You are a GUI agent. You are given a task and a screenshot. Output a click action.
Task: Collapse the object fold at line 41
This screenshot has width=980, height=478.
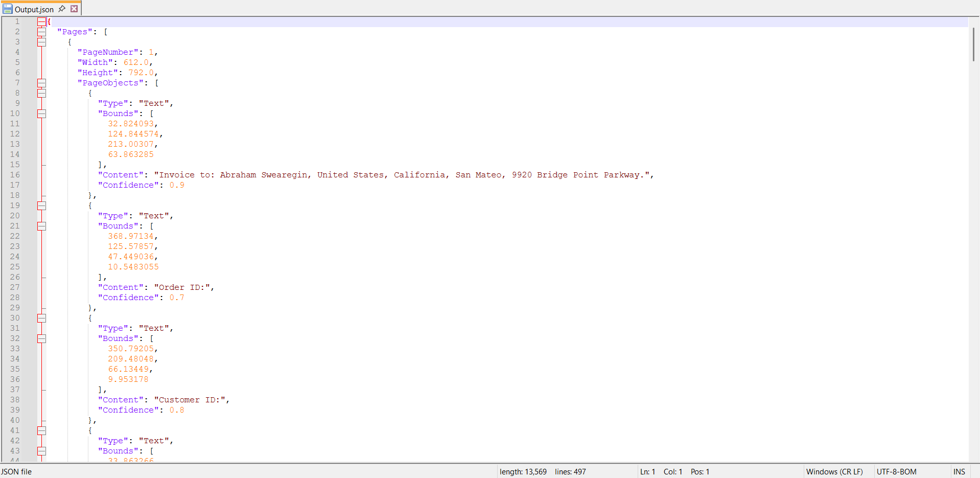coord(41,430)
